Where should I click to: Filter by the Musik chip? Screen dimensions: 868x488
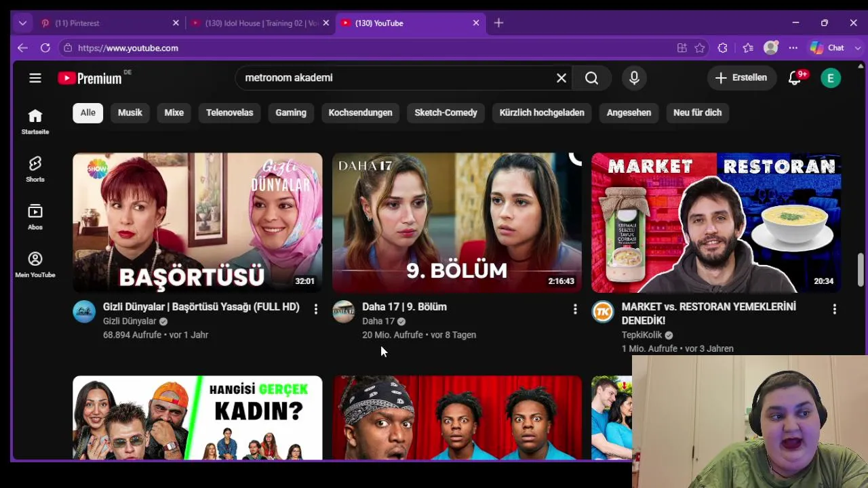click(x=130, y=113)
